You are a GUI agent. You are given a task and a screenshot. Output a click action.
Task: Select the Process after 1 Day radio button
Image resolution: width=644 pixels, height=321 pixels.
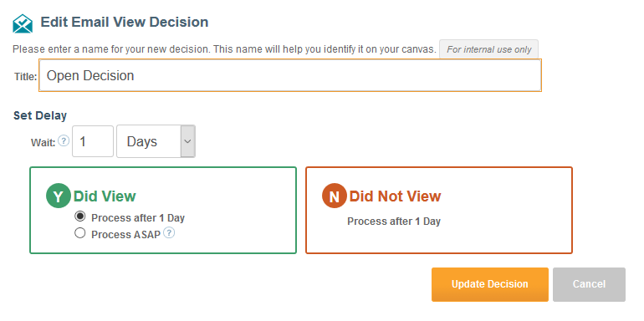(80, 217)
